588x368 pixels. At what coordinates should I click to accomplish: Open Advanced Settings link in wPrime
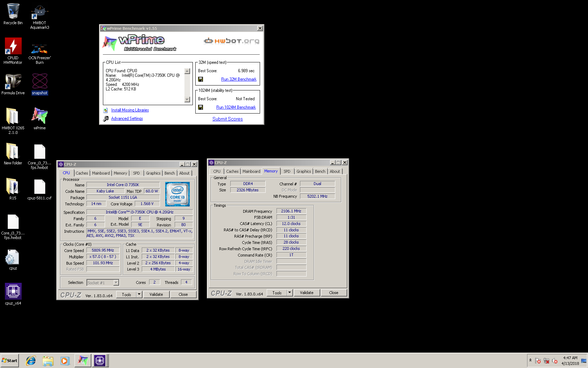coord(127,118)
